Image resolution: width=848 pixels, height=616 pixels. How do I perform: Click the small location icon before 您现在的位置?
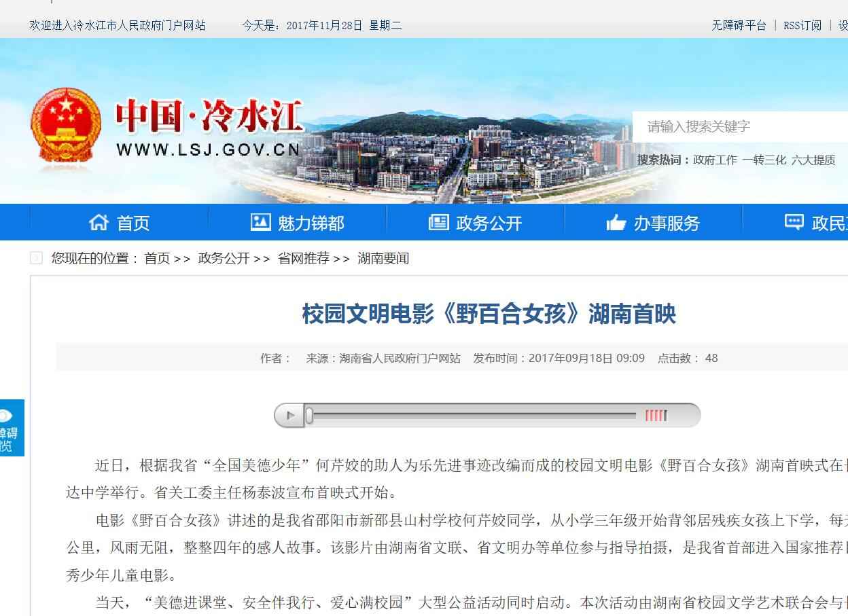[x=37, y=258]
